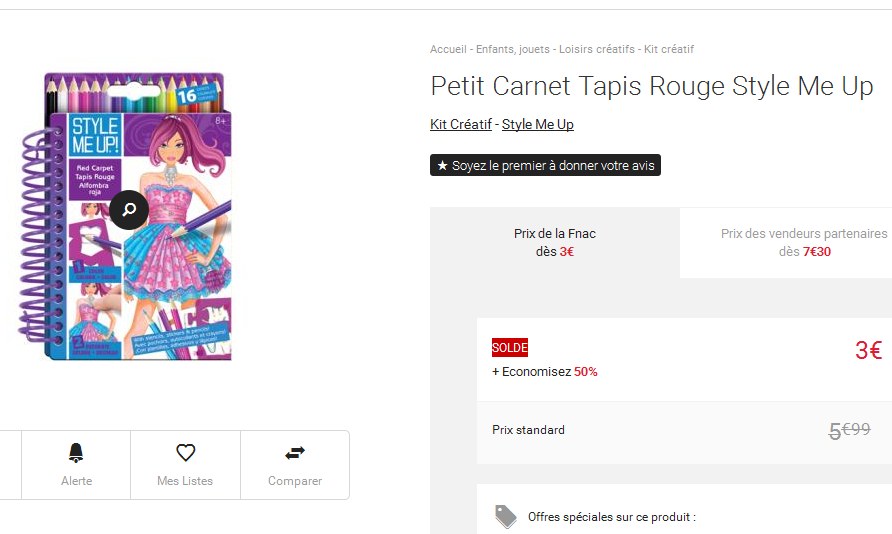Open the Enfants, jouets breadcrumb link
Viewport: 892px width, 534px height.
(x=512, y=49)
